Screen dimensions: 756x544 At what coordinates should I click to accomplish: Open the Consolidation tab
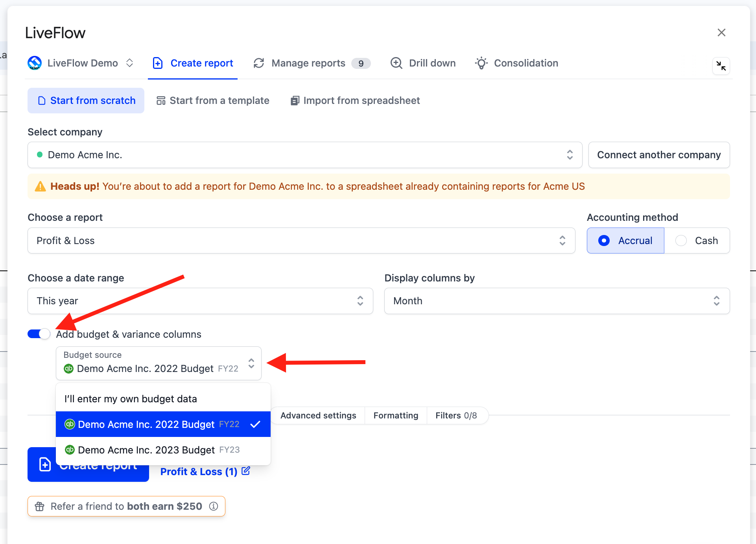tap(516, 63)
